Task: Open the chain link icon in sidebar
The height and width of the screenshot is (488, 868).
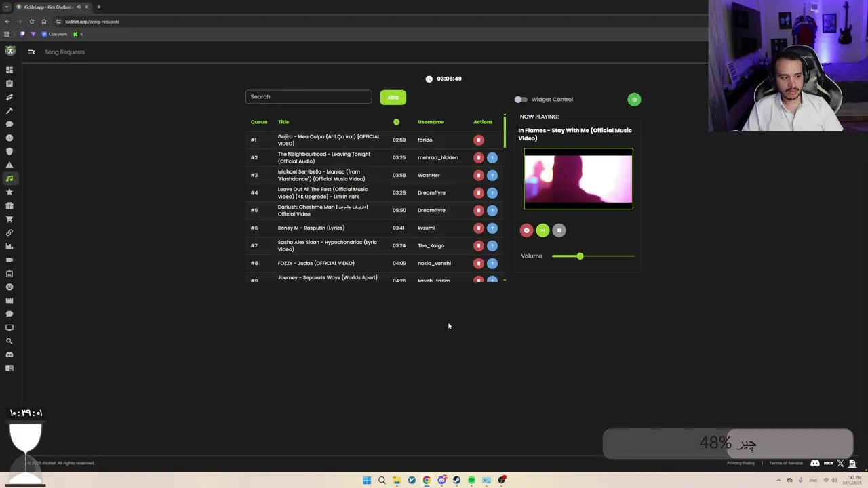Action: (9, 232)
